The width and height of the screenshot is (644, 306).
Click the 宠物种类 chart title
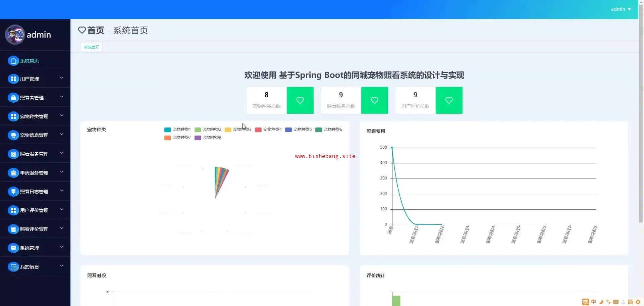[x=97, y=130]
